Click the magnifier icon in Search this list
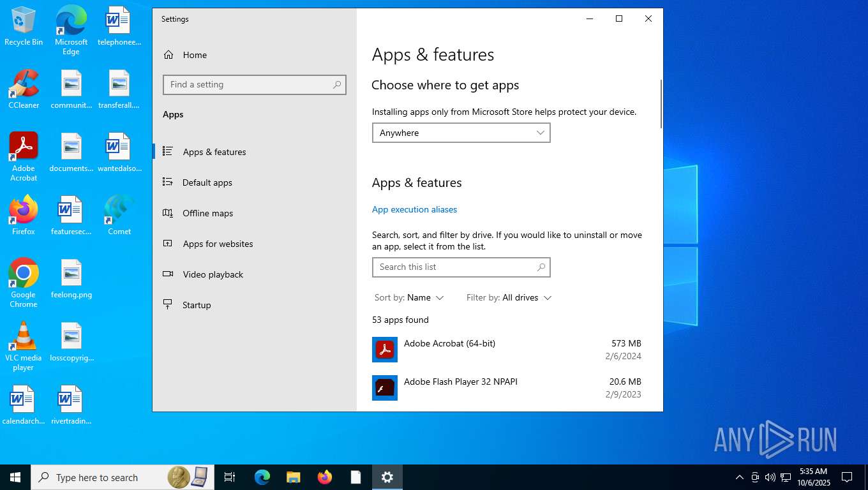 click(x=541, y=267)
